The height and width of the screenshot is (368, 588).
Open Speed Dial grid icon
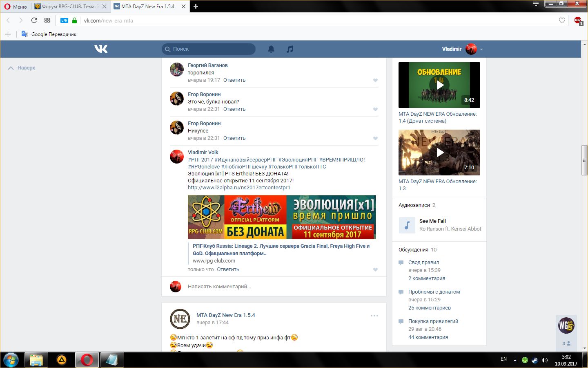click(47, 20)
